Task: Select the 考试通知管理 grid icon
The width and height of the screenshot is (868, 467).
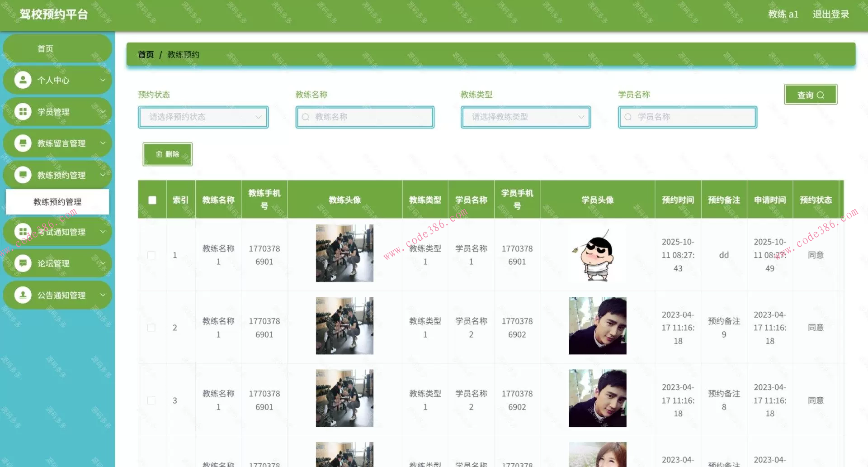Action: (x=23, y=232)
